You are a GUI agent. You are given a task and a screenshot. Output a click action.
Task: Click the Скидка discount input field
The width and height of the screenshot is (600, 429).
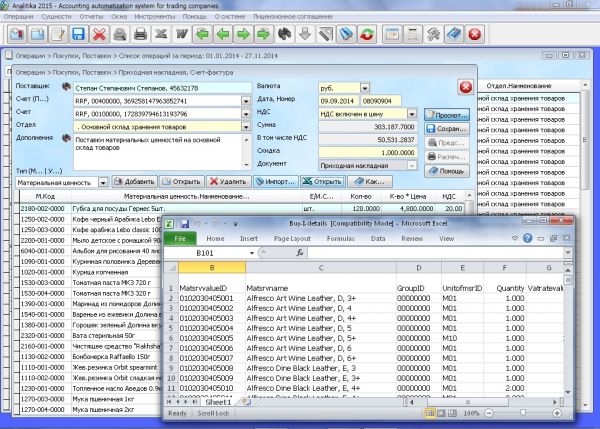(x=368, y=151)
